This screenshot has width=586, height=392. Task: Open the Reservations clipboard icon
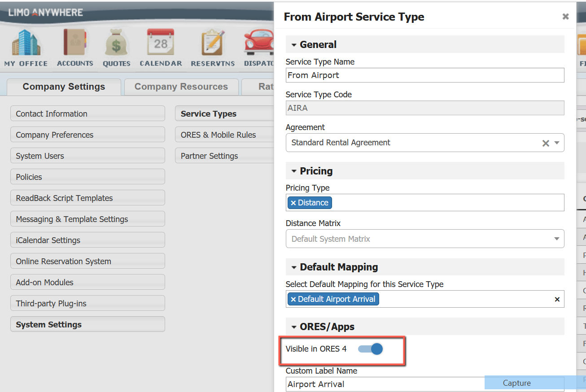coord(212,47)
